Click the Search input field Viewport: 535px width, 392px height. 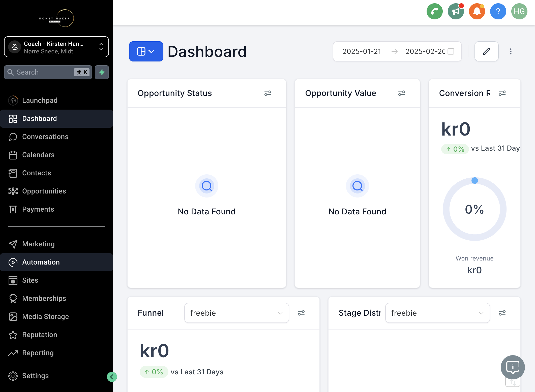click(48, 72)
